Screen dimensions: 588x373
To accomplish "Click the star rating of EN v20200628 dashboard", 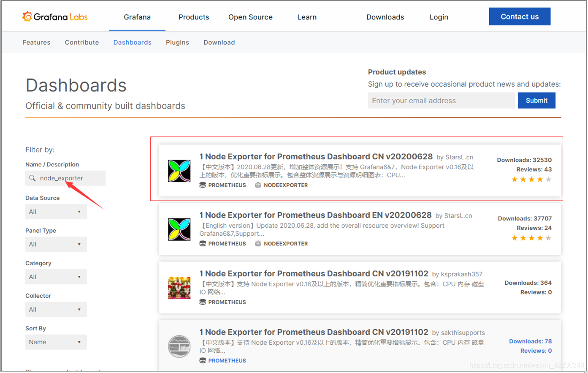I will pos(531,238).
